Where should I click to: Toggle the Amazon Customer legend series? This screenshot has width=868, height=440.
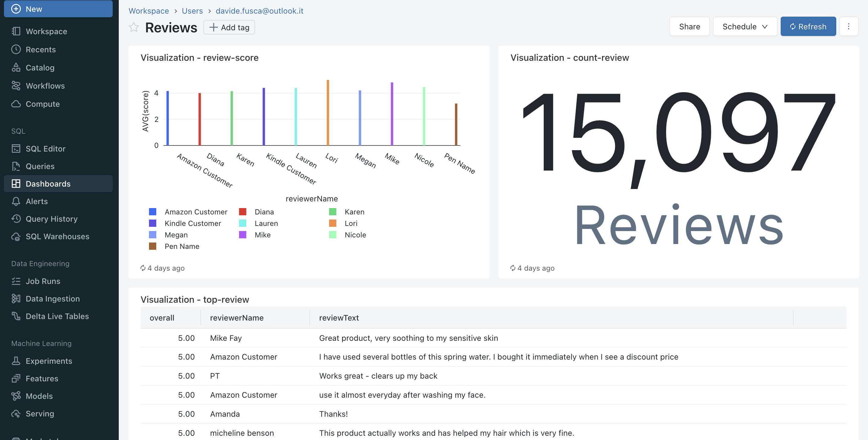pos(196,212)
